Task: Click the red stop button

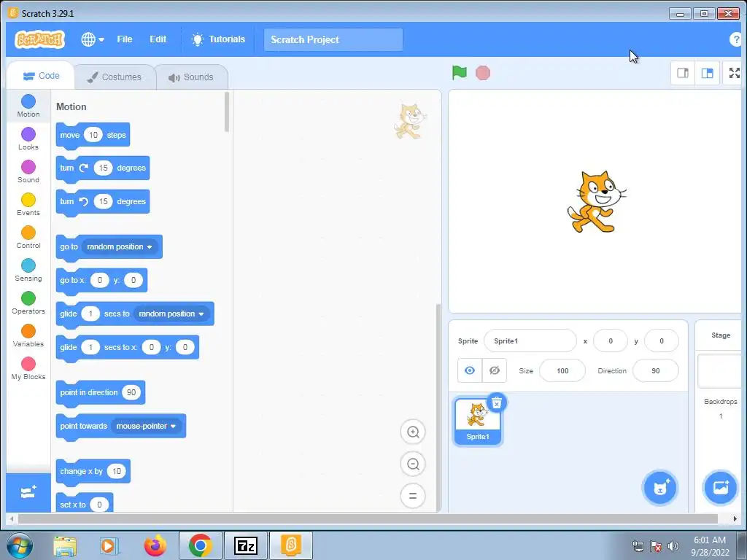Action: tap(483, 73)
